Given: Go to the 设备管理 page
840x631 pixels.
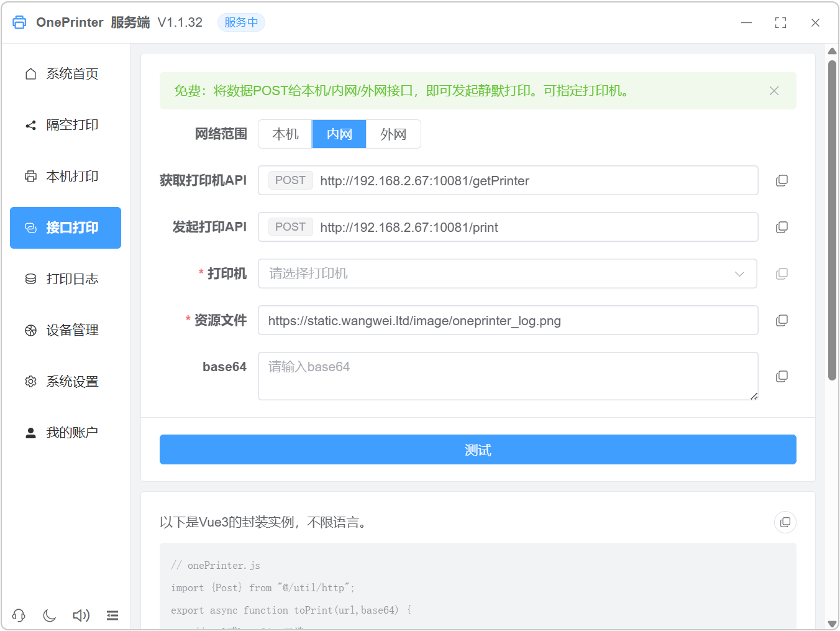Looking at the screenshot, I should point(65,330).
